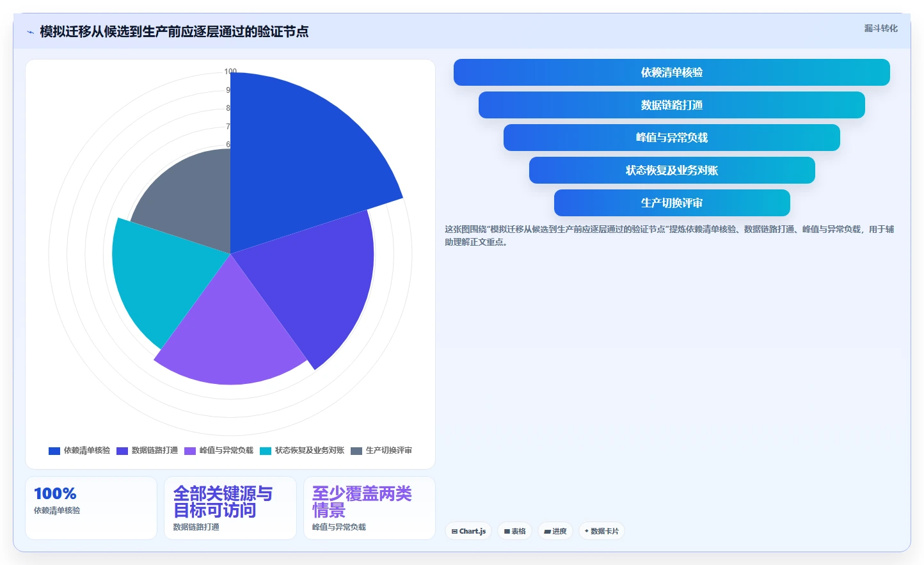Click the title lightning icon
Screen dimensions: 924x565
pyautogui.click(x=30, y=32)
